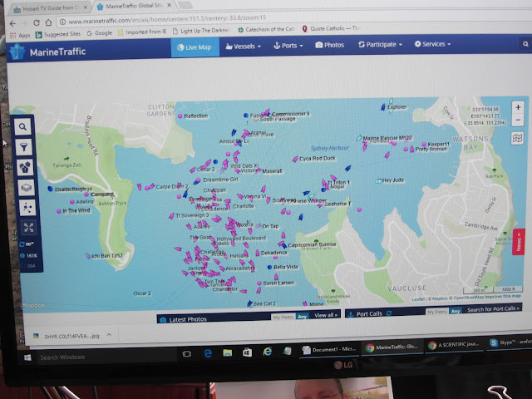Open Skype from the taskbar
532x399 pixels.
pos(510,342)
